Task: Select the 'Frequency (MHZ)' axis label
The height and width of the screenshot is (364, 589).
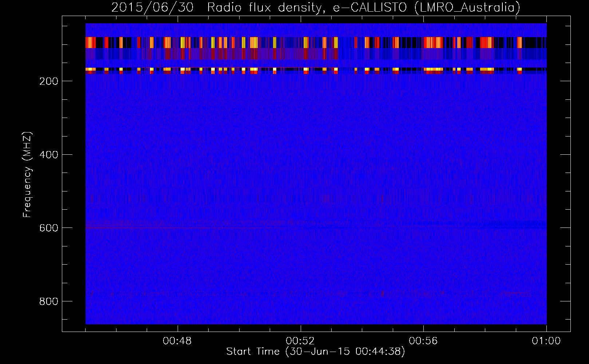Action: [x=27, y=175]
